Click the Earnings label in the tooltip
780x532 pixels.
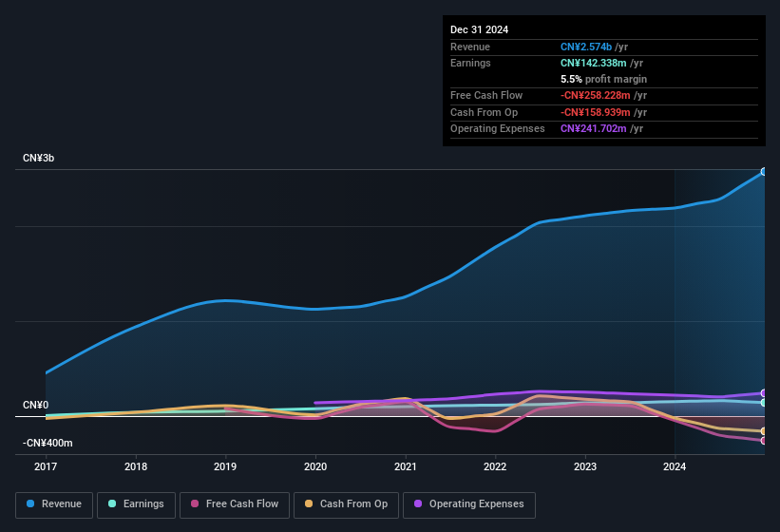470,63
